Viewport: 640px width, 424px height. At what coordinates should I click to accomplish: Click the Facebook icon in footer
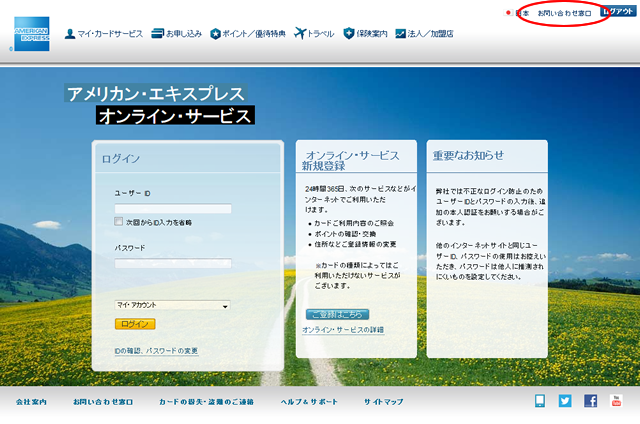[x=591, y=401]
